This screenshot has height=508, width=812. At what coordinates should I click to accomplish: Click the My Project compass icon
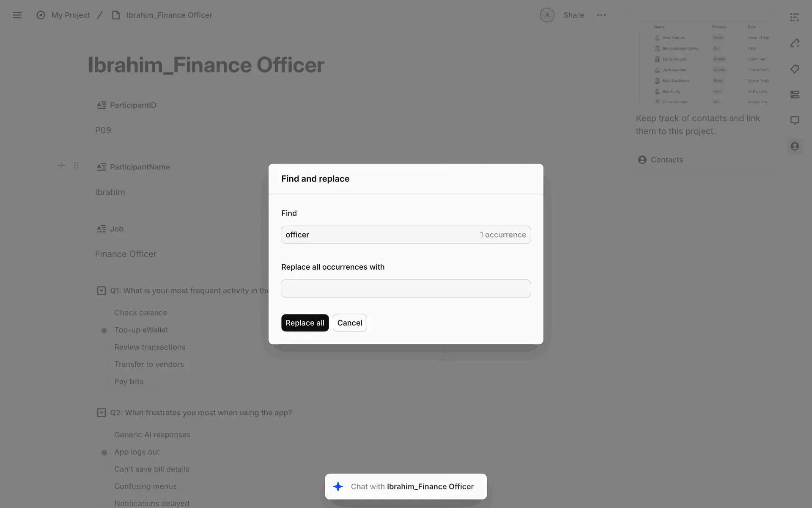[x=41, y=15]
